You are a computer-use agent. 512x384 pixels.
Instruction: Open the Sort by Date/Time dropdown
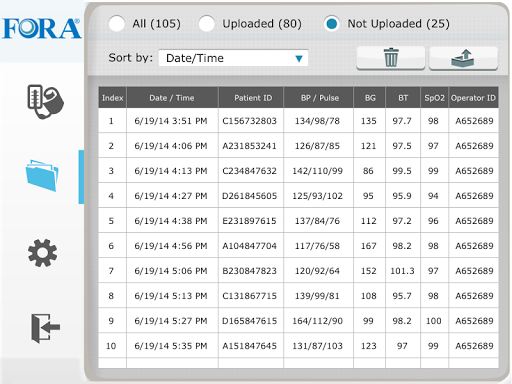pyautogui.click(x=233, y=58)
